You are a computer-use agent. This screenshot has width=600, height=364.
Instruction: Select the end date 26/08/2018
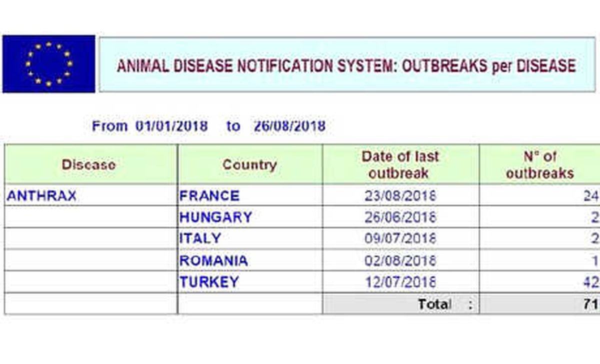pos(289,126)
